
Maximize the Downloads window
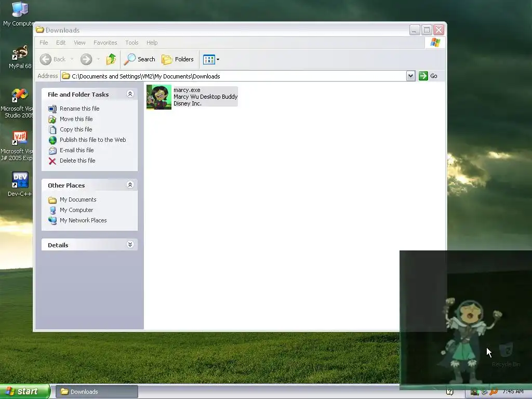click(427, 30)
